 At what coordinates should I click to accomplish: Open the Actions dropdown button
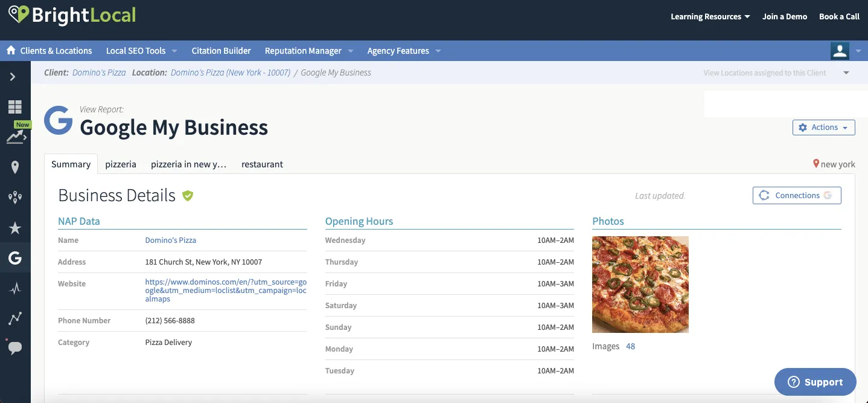[x=823, y=127]
